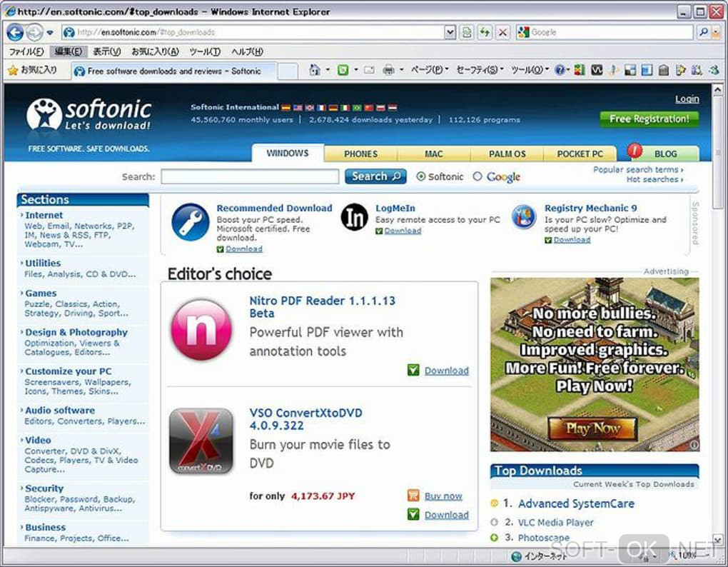Switch to the MAC tab
Screen dimensions: 728x567
[434, 154]
